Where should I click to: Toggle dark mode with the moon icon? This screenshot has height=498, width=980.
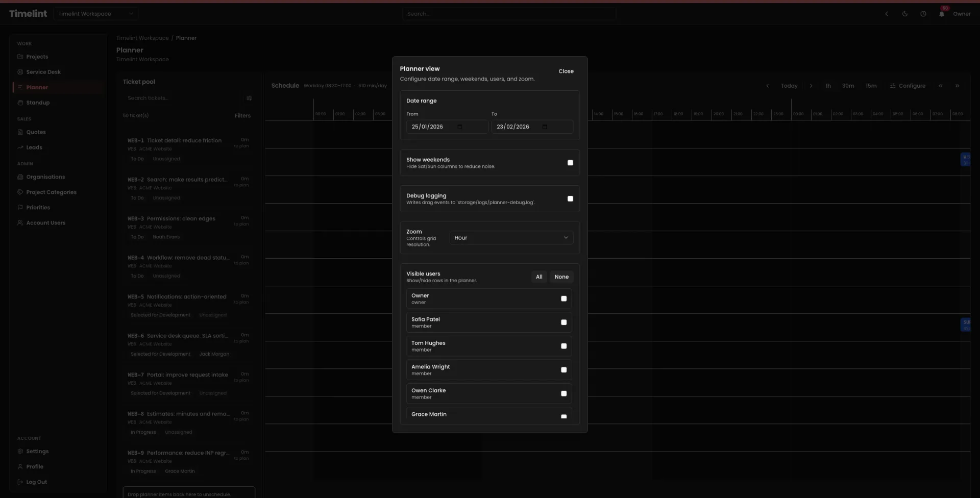[x=905, y=14]
